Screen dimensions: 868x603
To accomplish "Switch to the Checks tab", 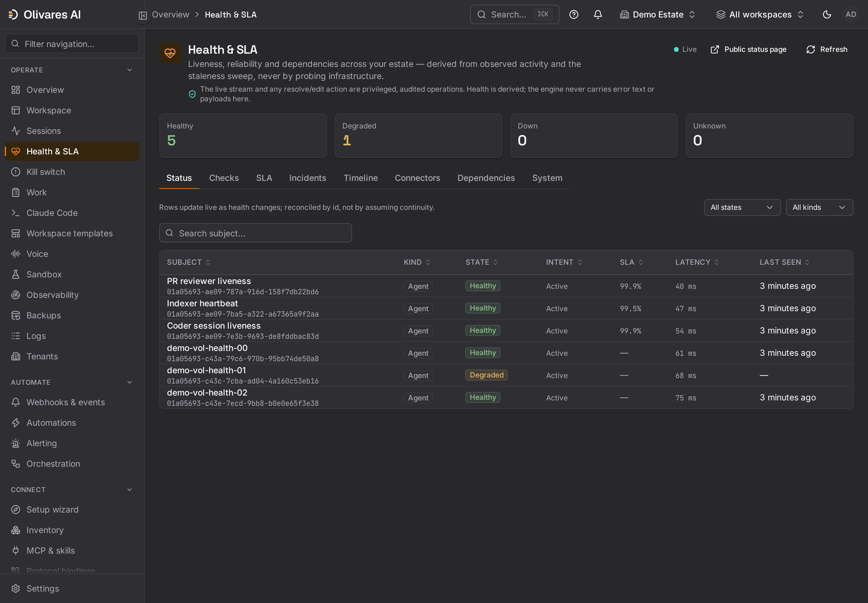I will 224,178.
